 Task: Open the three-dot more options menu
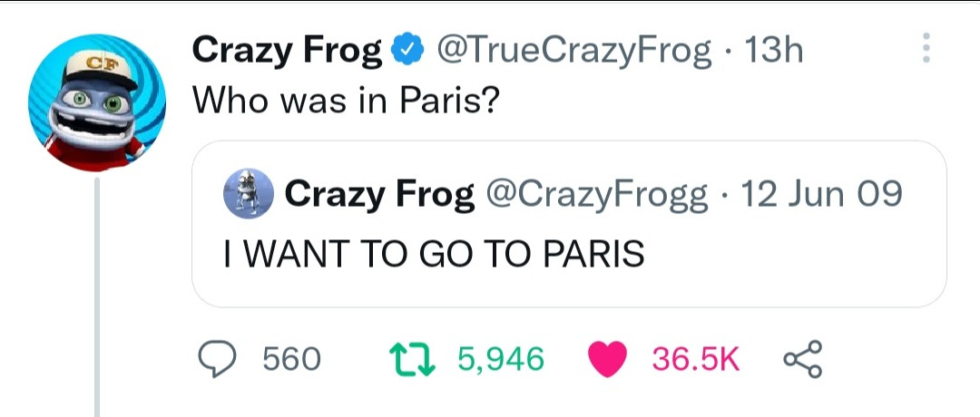[926, 49]
